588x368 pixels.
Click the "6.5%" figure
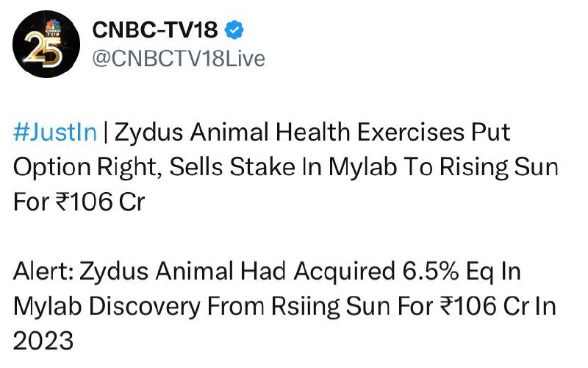pyautogui.click(x=431, y=272)
